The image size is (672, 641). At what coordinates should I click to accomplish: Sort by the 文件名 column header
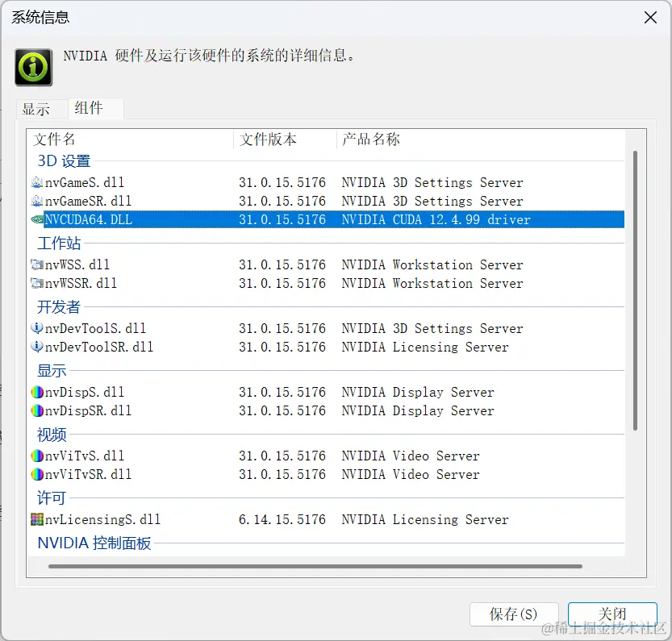pyautogui.click(x=131, y=139)
